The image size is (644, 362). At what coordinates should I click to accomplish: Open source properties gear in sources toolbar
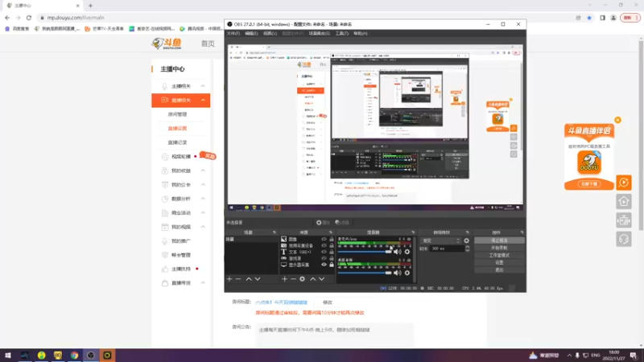(303, 279)
